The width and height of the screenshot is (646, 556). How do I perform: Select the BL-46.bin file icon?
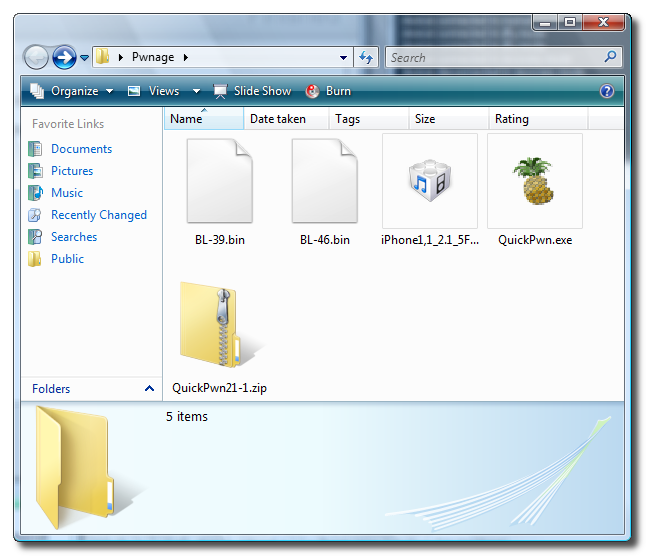pos(324,181)
